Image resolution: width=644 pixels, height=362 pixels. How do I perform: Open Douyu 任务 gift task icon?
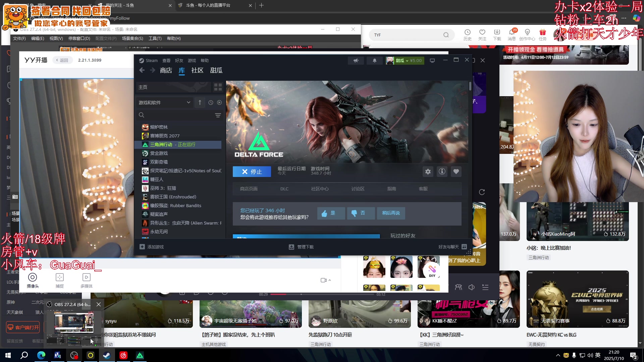543,35
